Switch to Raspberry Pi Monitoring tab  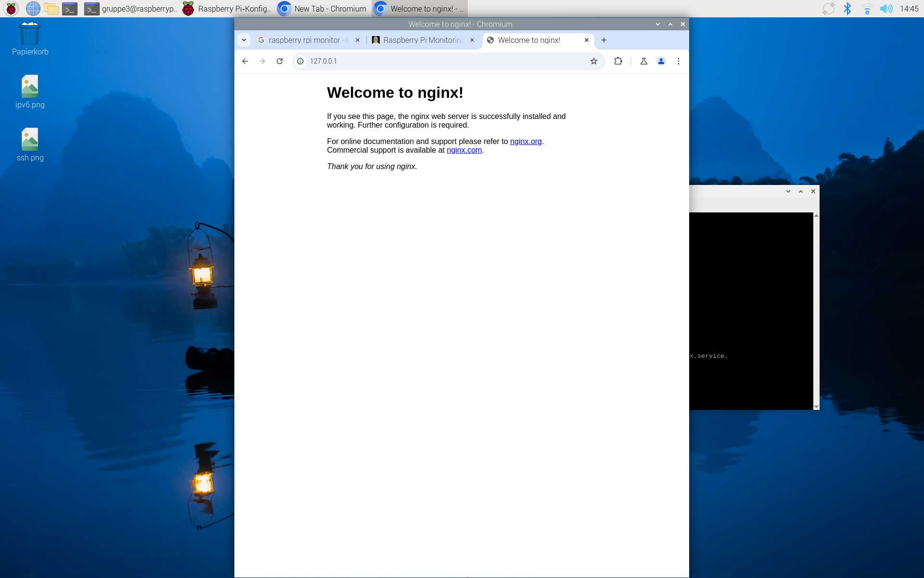tap(423, 40)
